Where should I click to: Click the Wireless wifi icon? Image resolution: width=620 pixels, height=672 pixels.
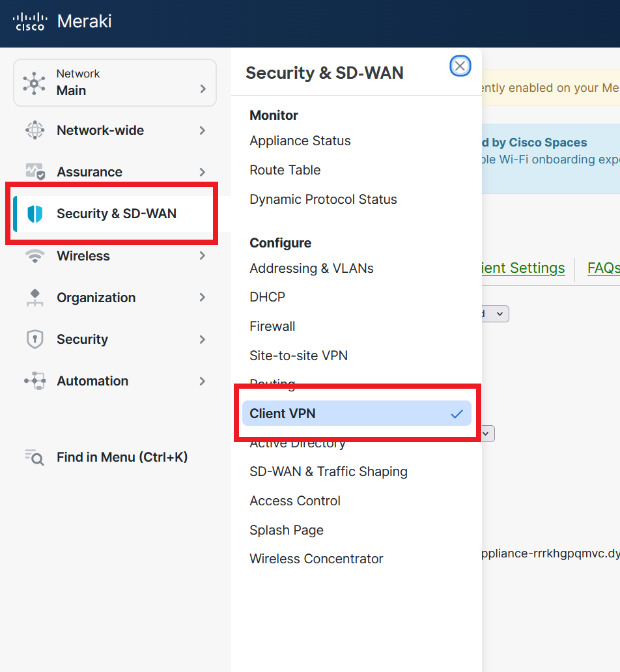tap(35, 256)
